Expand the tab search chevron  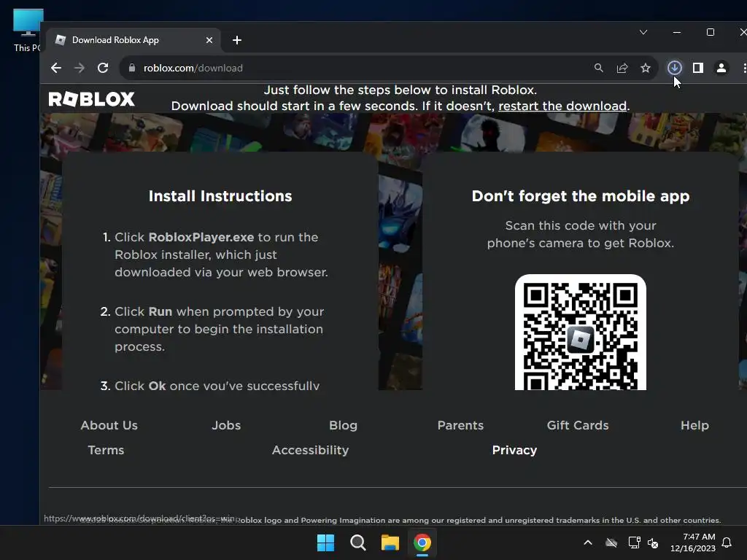[x=643, y=32]
